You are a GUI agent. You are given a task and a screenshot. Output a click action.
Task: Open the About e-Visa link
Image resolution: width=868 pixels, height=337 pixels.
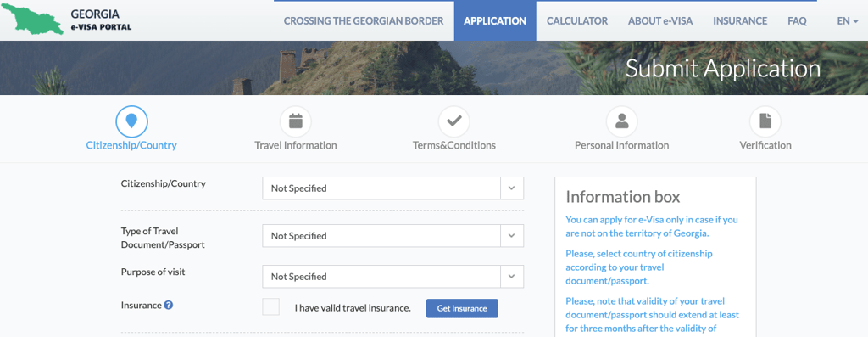[660, 21]
